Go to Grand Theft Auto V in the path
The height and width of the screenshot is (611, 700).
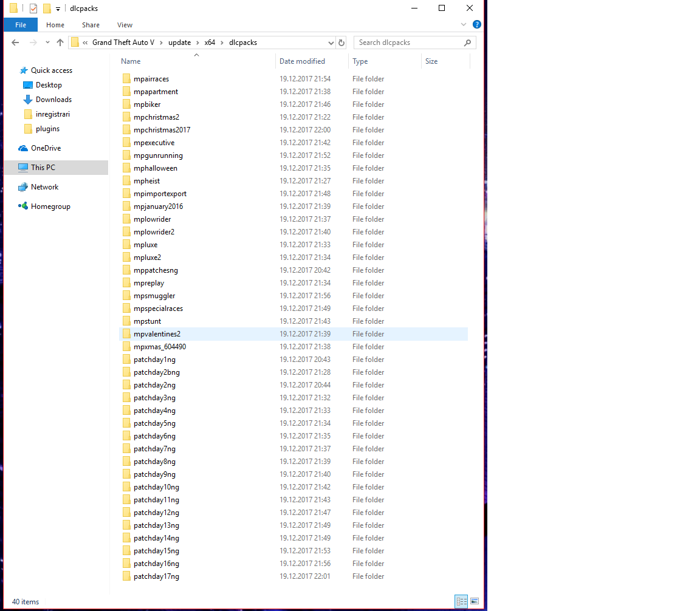coord(123,43)
